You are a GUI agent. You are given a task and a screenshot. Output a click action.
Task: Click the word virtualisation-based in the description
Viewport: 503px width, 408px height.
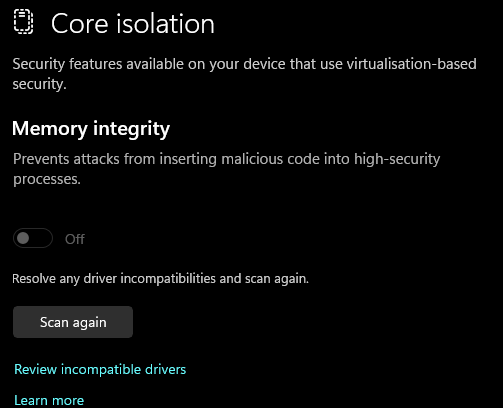tap(412, 64)
